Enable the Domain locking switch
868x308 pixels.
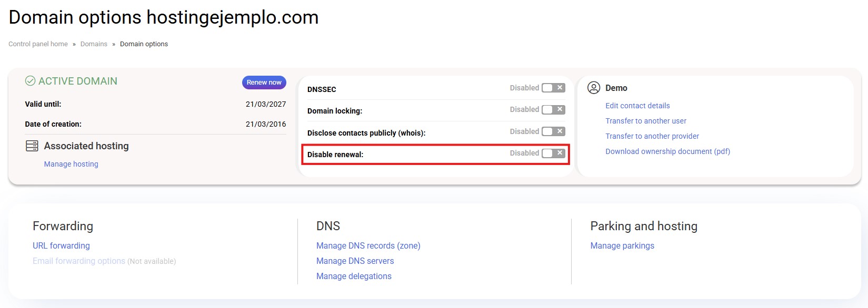click(x=553, y=109)
